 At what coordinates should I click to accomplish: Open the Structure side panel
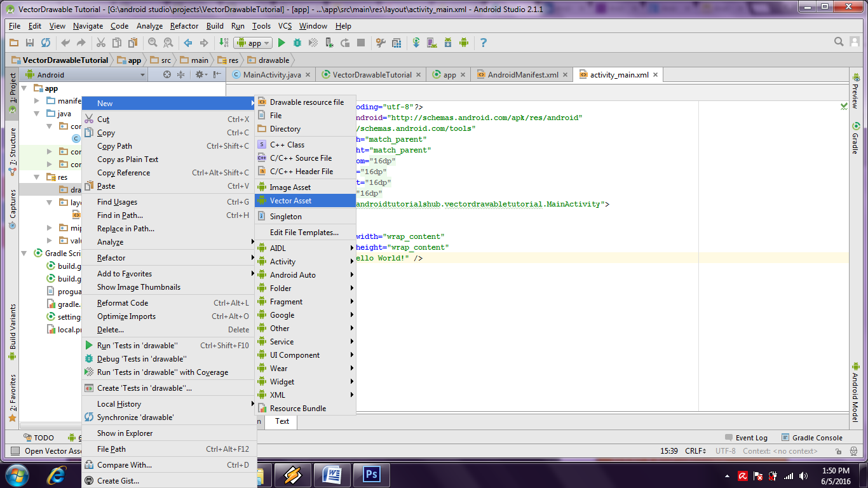click(x=12, y=152)
